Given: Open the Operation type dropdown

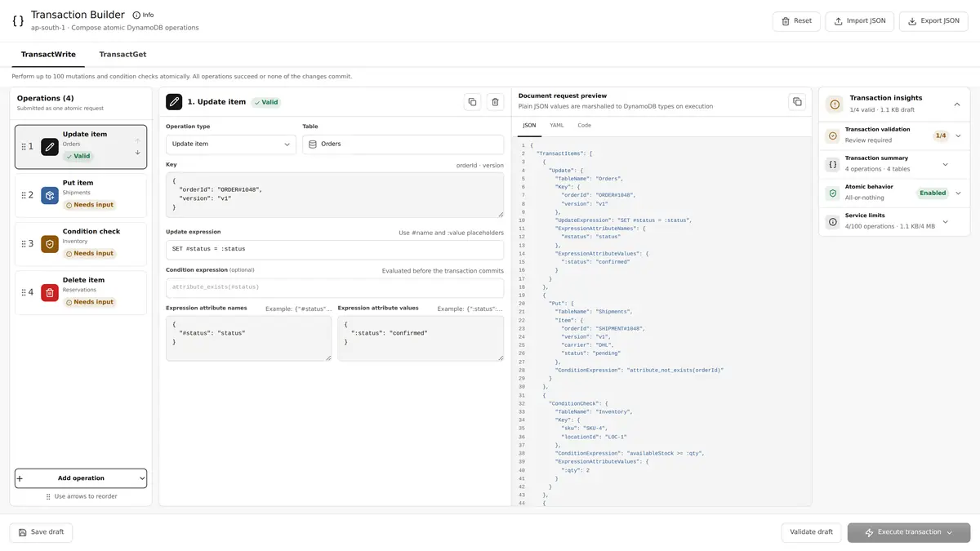Looking at the screenshot, I should [231, 144].
